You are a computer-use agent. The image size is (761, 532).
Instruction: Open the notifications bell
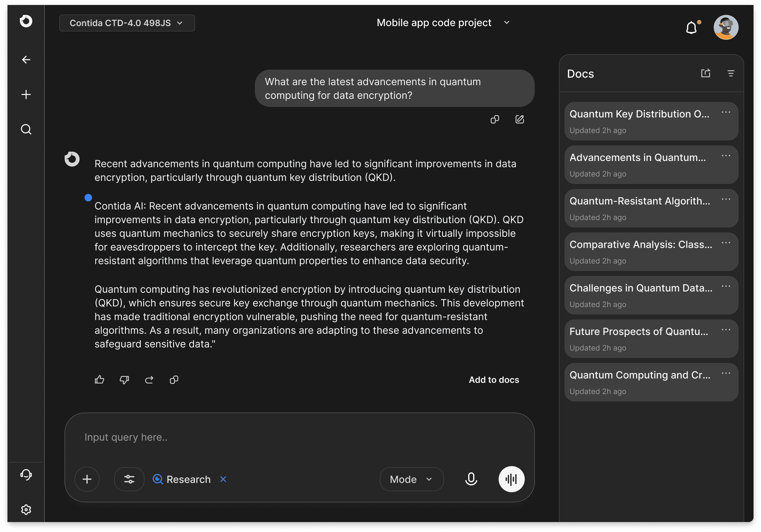692,28
